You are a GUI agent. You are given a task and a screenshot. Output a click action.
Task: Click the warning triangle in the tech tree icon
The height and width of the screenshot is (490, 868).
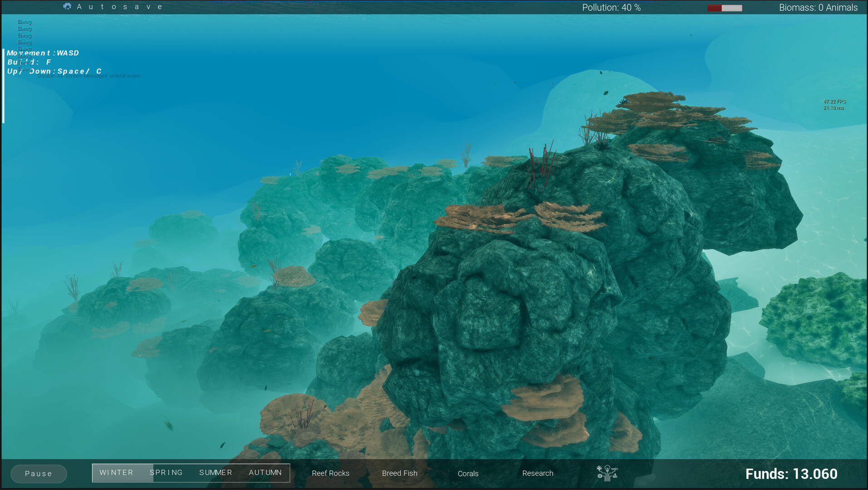(615, 476)
